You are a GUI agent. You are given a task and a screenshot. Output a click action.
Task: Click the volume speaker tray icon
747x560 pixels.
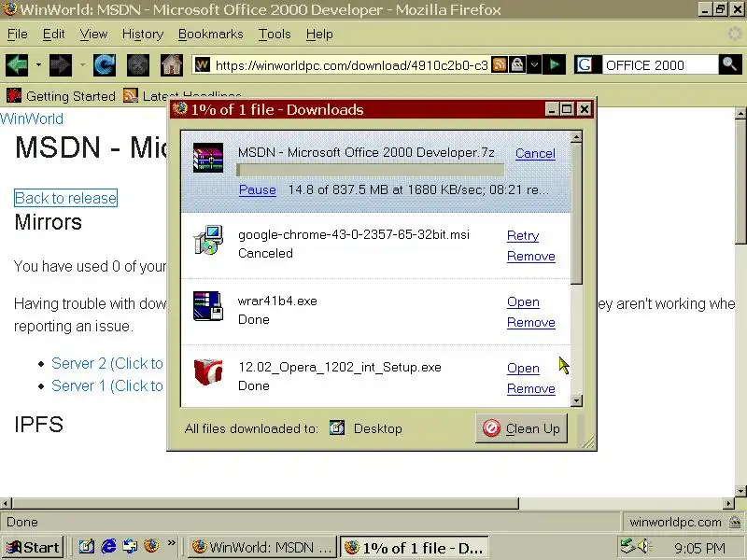point(643,545)
